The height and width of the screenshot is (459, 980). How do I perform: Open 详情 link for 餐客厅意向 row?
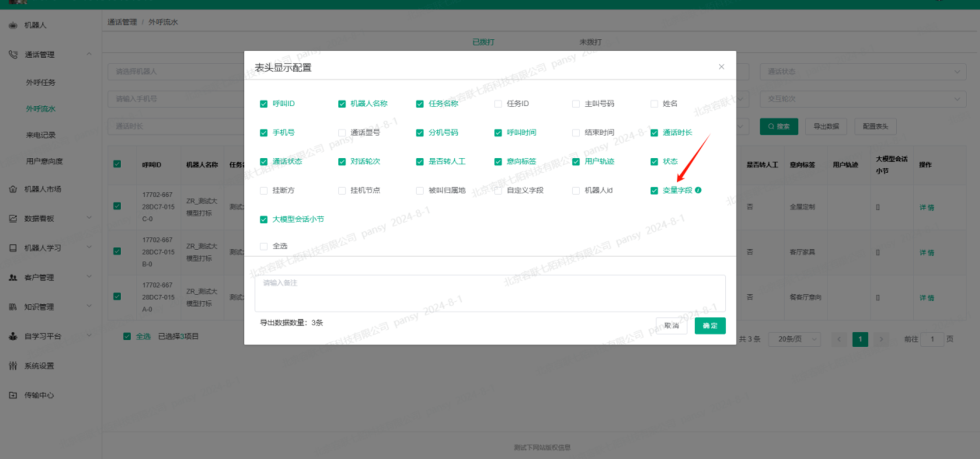pyautogui.click(x=927, y=298)
